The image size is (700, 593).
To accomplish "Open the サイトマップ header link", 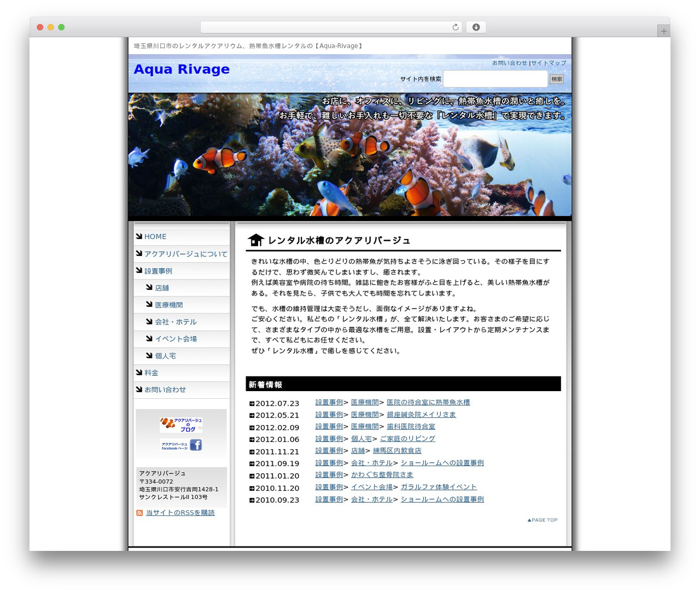I will point(549,63).
